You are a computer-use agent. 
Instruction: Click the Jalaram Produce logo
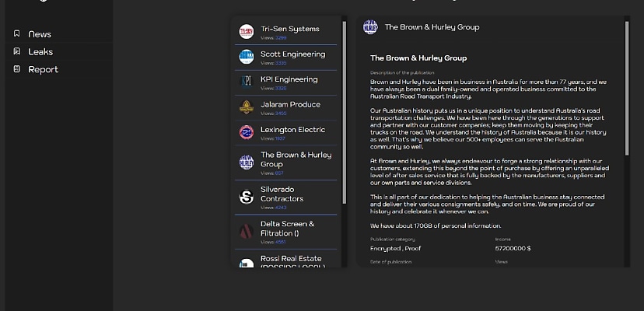[247, 107]
